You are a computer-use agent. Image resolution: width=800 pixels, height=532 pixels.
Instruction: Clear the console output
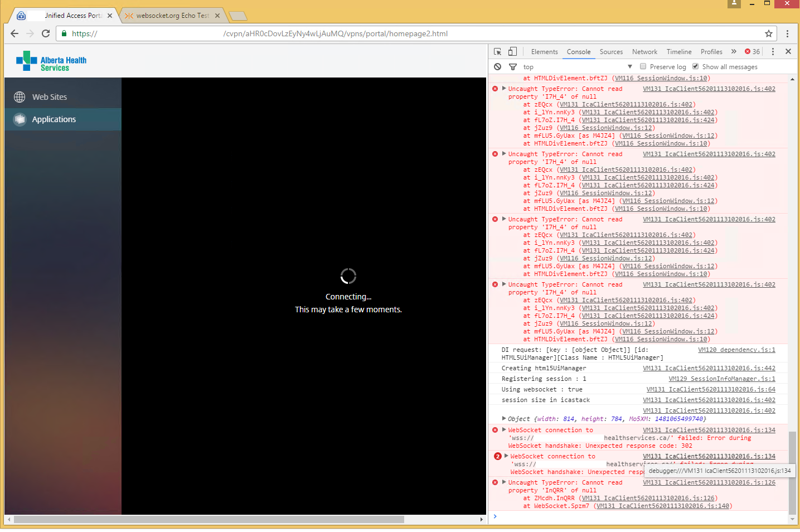497,66
